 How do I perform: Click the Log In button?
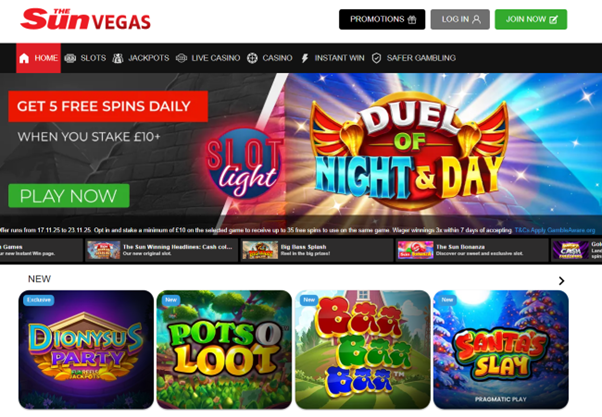tap(460, 19)
